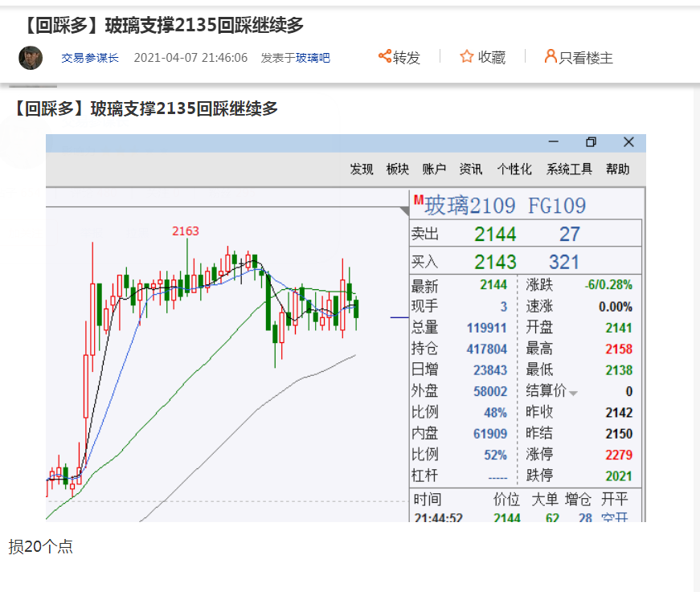Open author profile 交易参谋长
This screenshot has width=700, height=592.
click(x=90, y=58)
